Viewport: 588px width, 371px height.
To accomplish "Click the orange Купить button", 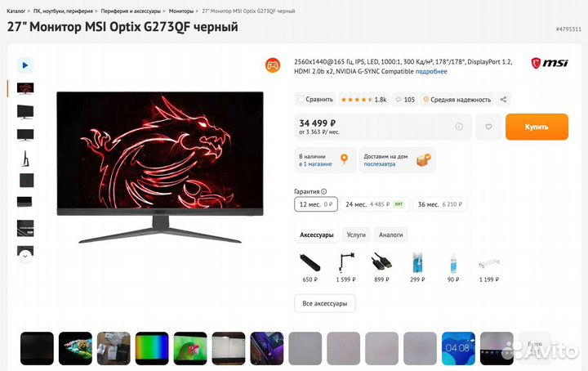I will tap(537, 127).
